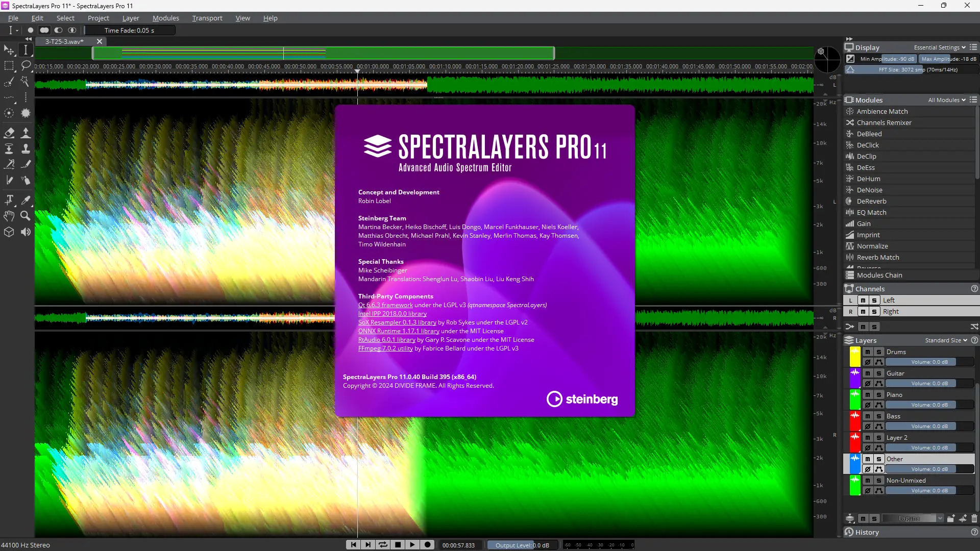Activate the Eyedropper tool

26,200
